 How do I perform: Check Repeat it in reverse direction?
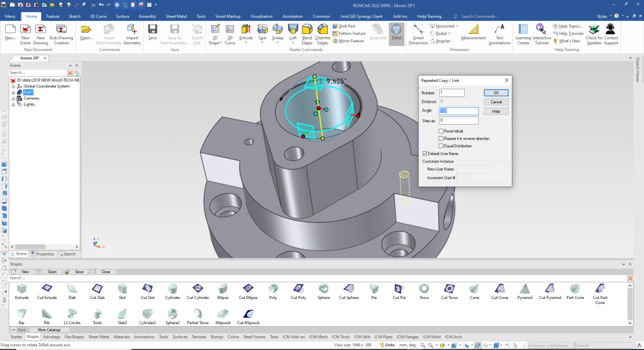pos(441,138)
